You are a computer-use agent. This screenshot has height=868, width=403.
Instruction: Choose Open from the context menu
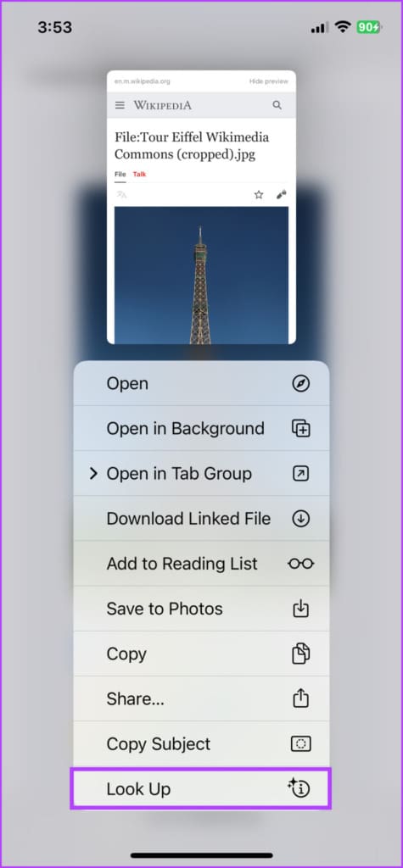[x=201, y=384]
